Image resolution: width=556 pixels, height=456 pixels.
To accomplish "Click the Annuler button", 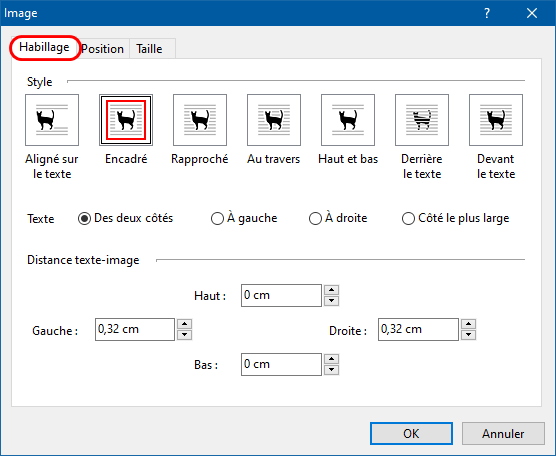I will click(503, 433).
